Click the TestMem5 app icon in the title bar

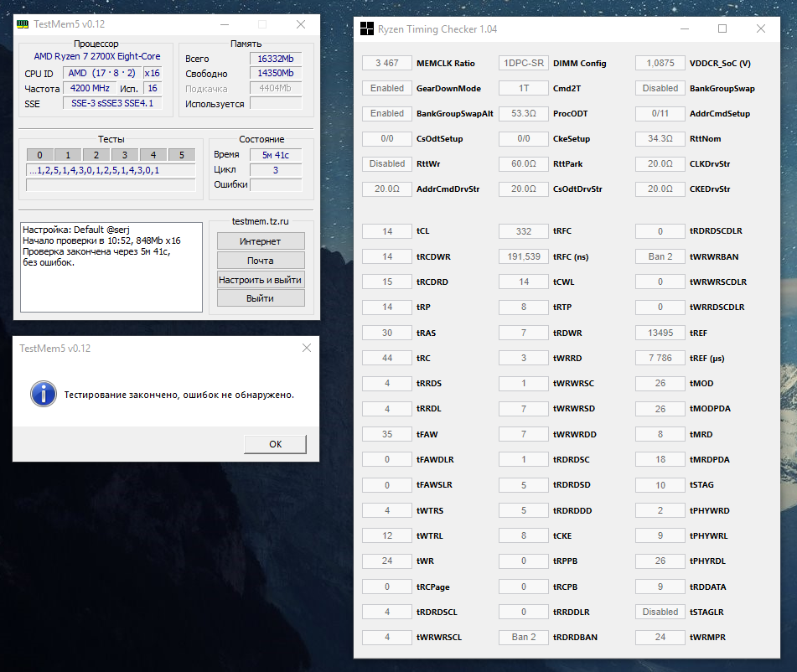click(23, 24)
